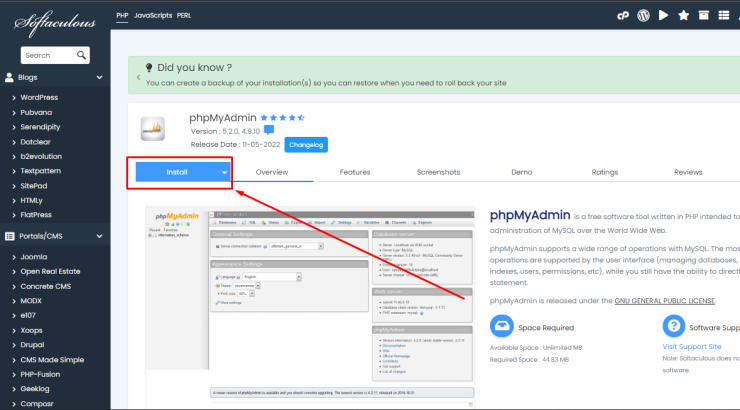The image size is (740, 410).
Task: Open the Screenshots tab
Action: [438, 172]
